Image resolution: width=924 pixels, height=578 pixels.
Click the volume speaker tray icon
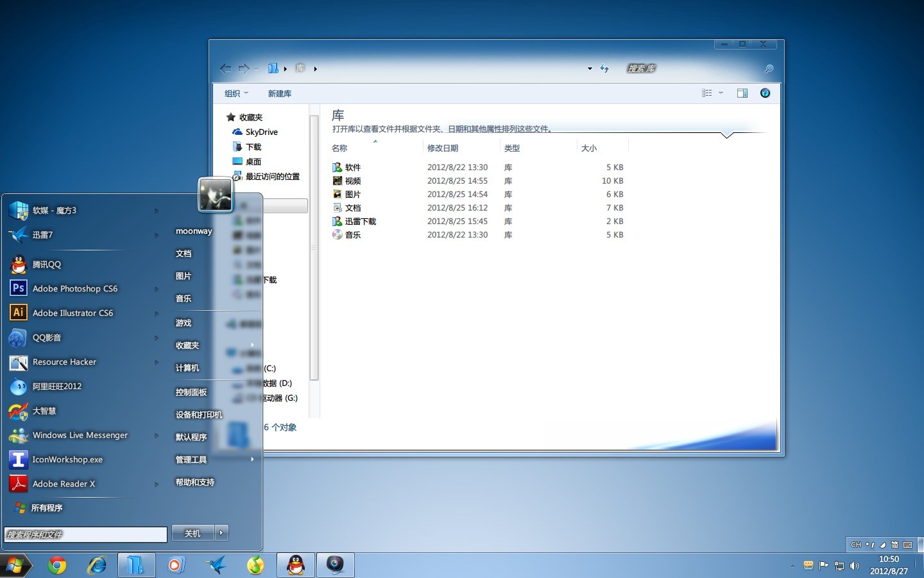(854, 566)
